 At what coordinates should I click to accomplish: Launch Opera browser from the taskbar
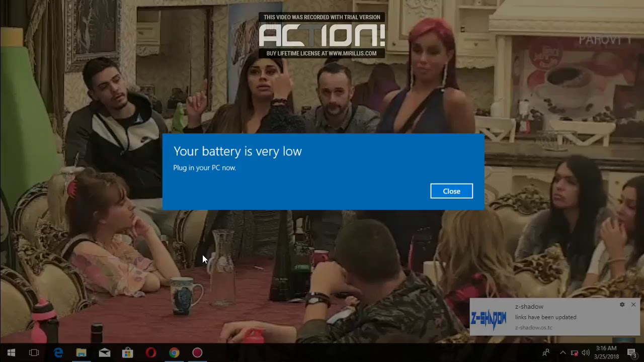pos(151,352)
